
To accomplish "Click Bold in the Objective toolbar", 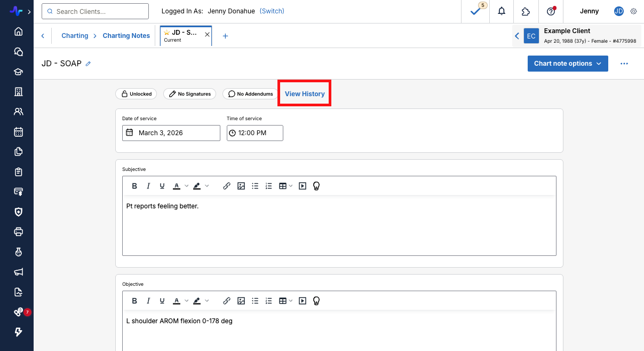I will pyautogui.click(x=134, y=301).
